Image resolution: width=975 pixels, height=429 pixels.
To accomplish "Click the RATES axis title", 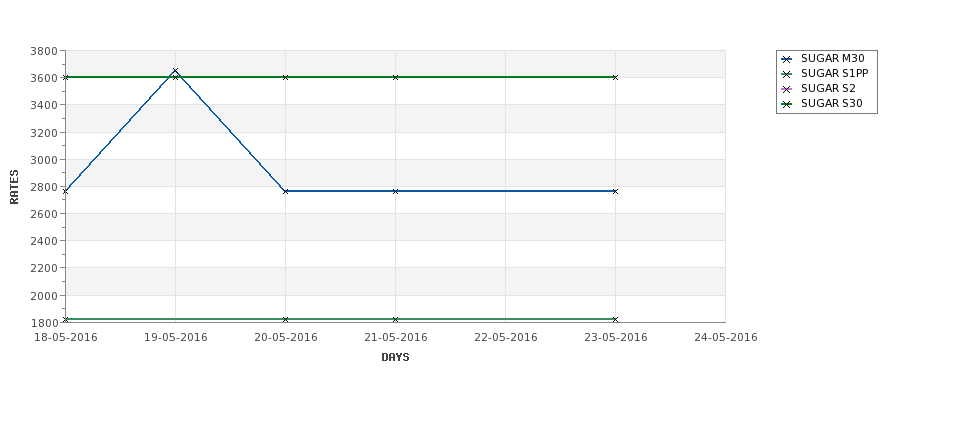I will pyautogui.click(x=15, y=187).
